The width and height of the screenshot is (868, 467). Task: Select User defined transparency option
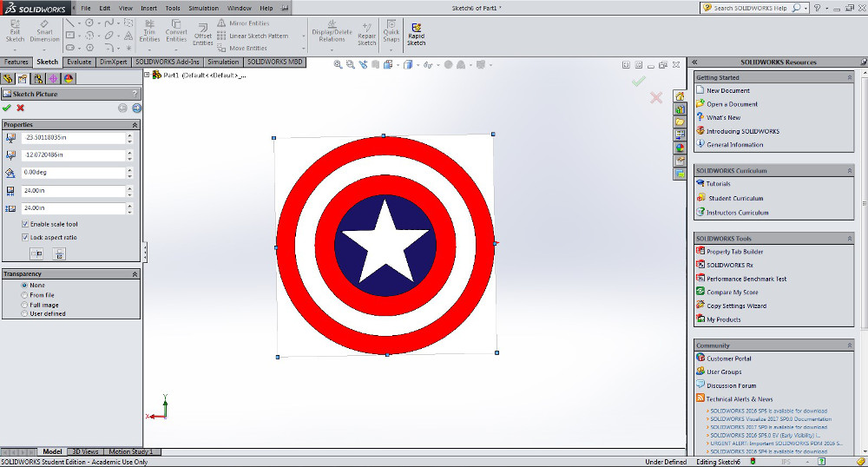tap(24, 313)
